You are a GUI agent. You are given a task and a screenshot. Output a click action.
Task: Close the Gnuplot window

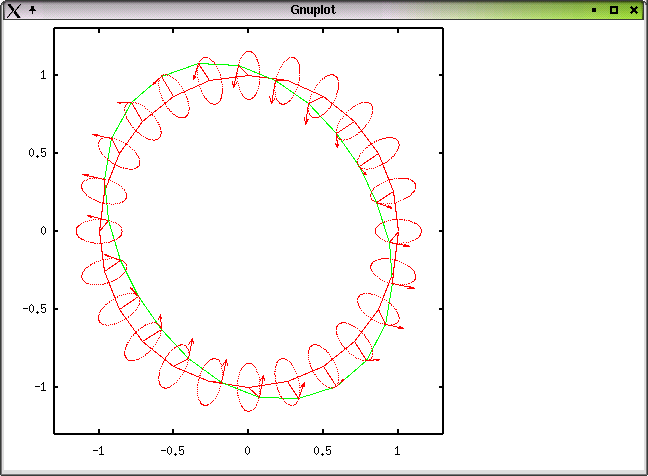[x=634, y=9]
